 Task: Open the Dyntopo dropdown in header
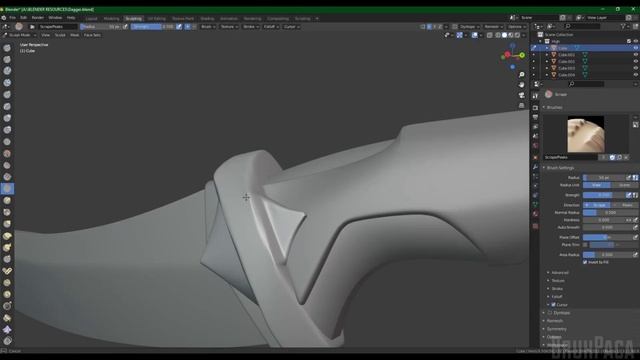(x=469, y=27)
